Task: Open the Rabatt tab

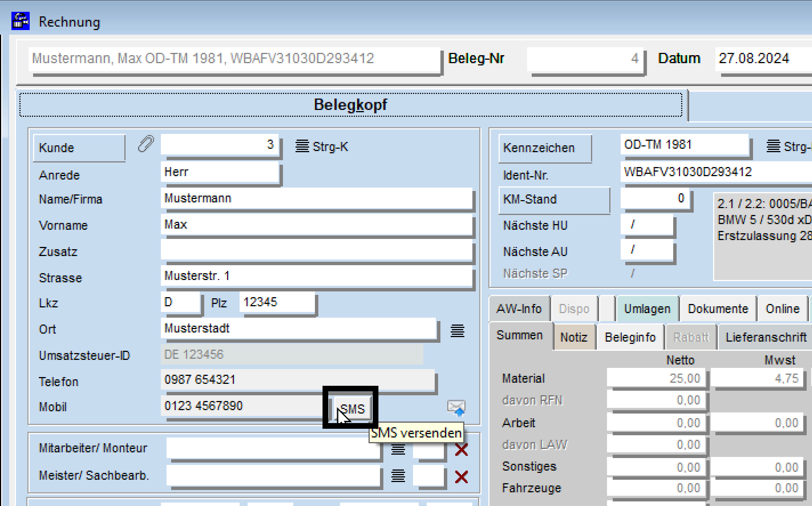Action: tap(691, 337)
